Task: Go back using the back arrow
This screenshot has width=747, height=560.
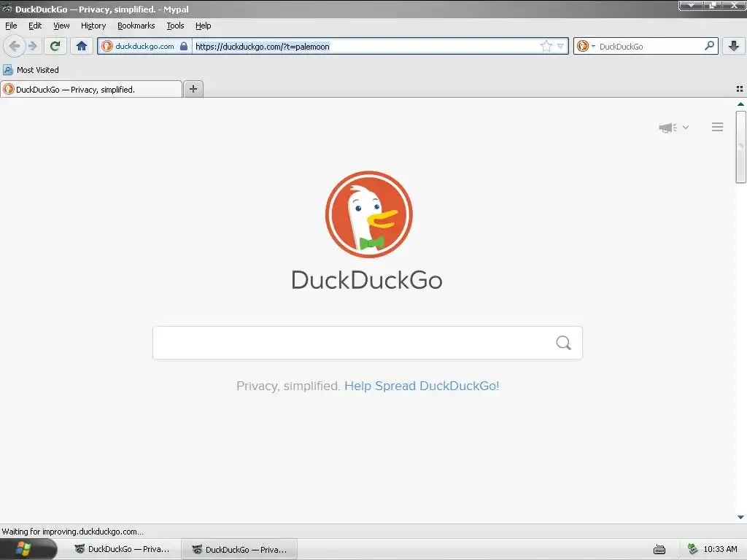Action: (x=15, y=46)
